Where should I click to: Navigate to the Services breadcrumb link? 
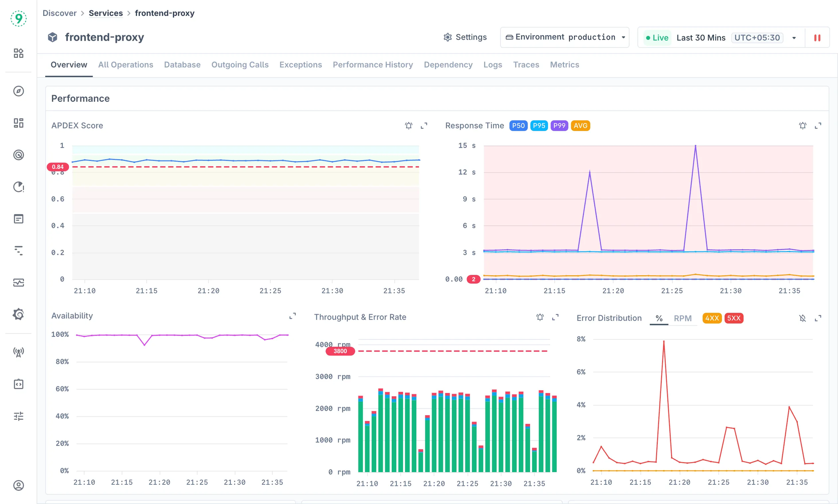pyautogui.click(x=105, y=13)
